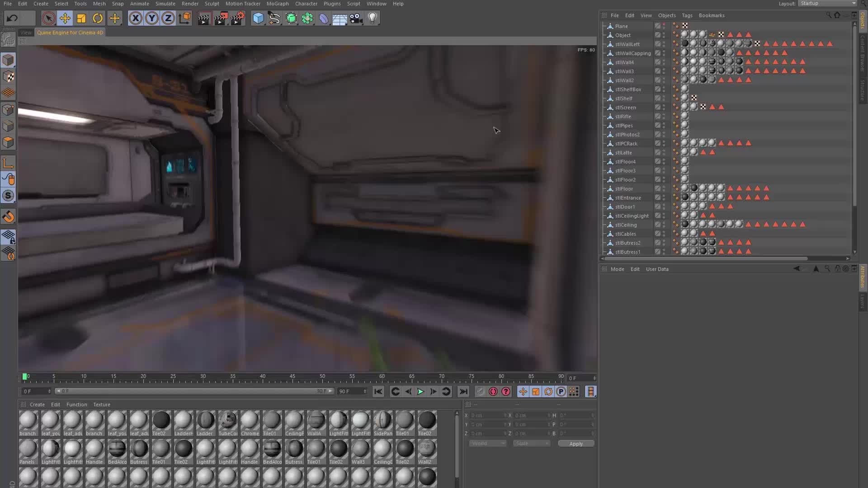Open material manager Create menu
Image resolution: width=868 pixels, height=488 pixels.
(37, 404)
